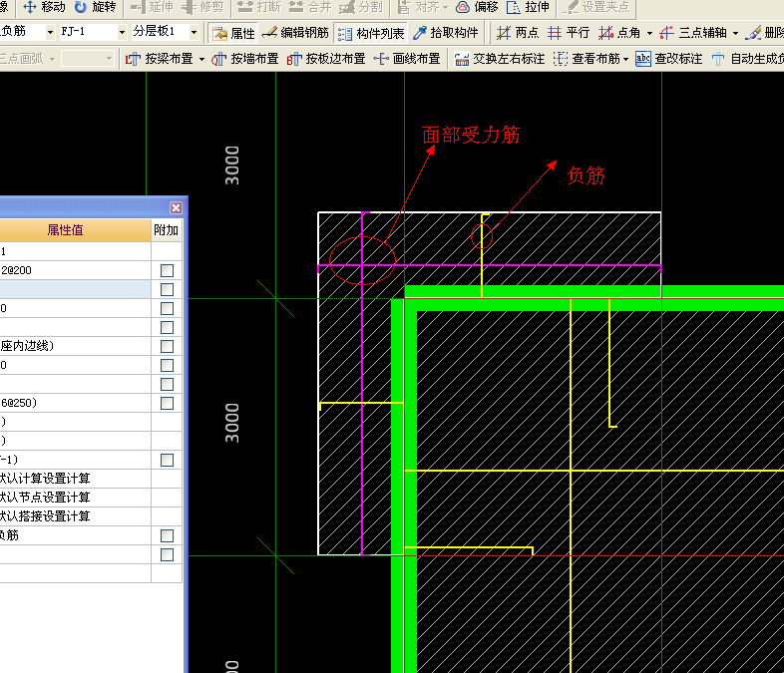Click the 设置夹点 grip setting tool
This screenshot has width=784, height=673.
coord(596,7)
